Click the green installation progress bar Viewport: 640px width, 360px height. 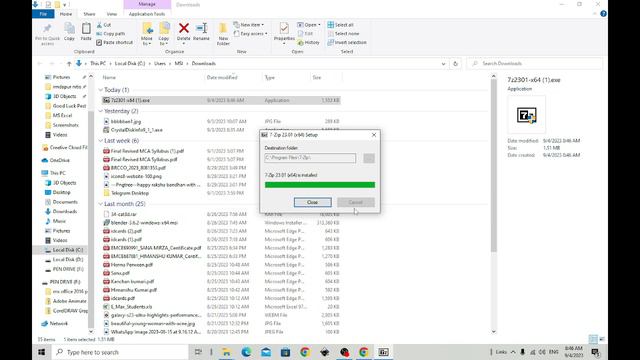click(320, 185)
